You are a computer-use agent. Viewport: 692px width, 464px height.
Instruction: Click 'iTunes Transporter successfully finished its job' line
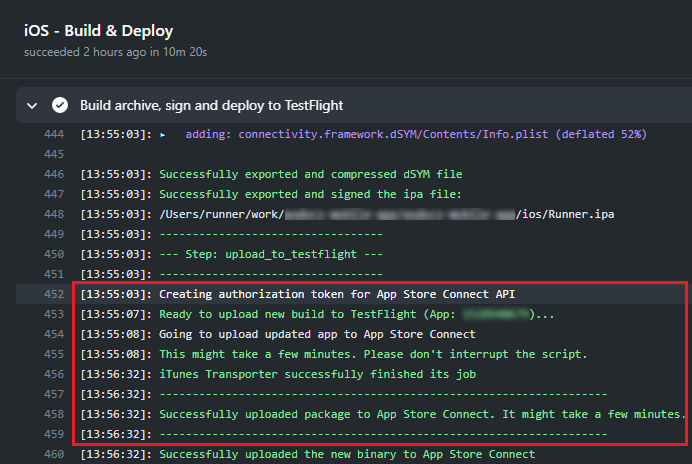click(317, 374)
